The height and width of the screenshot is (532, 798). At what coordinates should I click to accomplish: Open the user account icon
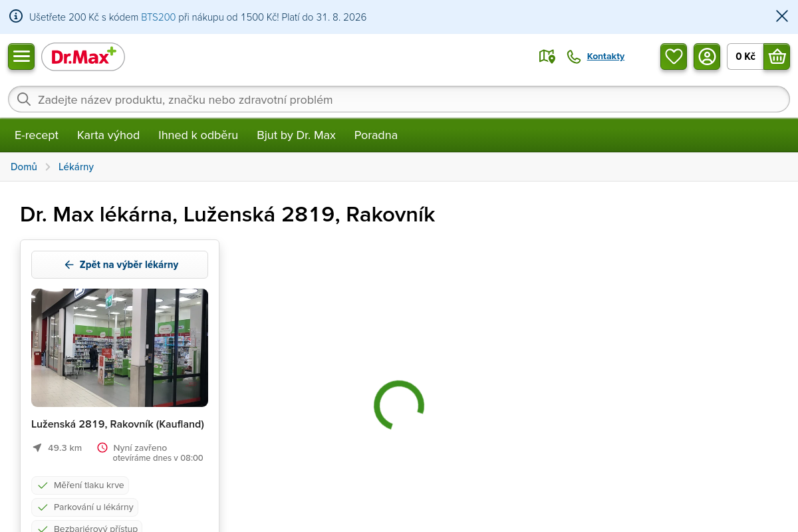707,57
